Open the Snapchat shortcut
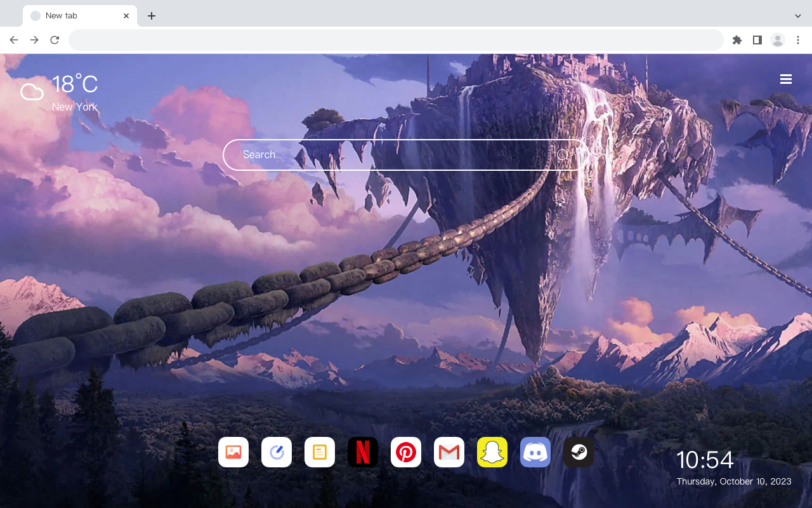This screenshot has width=812, height=508. pyautogui.click(x=492, y=452)
